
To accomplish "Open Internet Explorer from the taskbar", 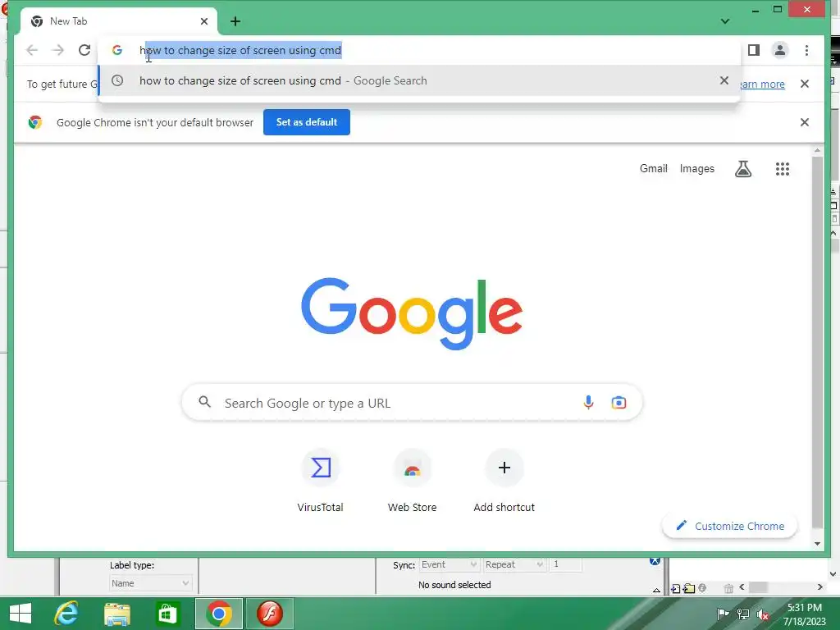I will (66, 614).
